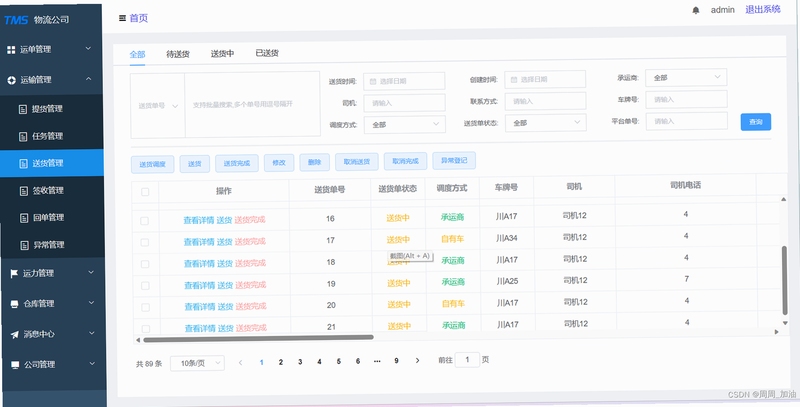The image size is (800, 407).
Task: Check the row for 送货单号 16
Action: click(144, 221)
